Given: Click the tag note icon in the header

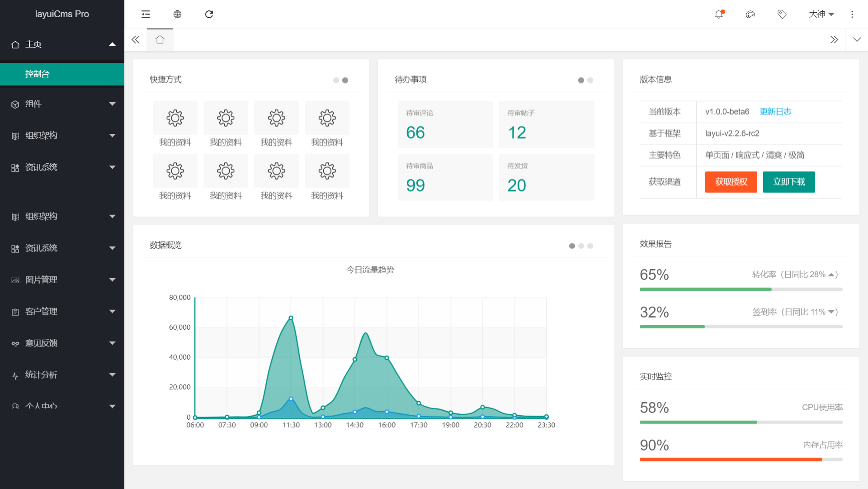Looking at the screenshot, I should point(782,14).
